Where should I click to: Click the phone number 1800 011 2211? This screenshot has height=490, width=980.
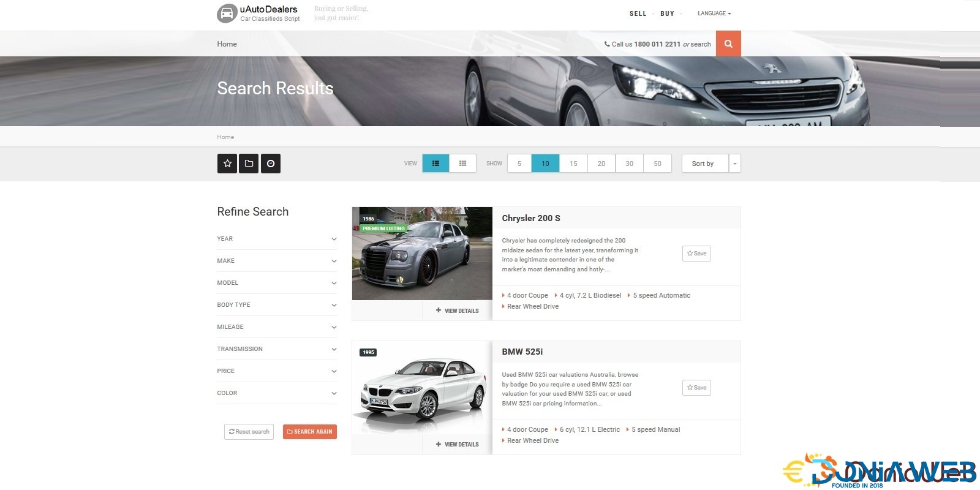[657, 44]
